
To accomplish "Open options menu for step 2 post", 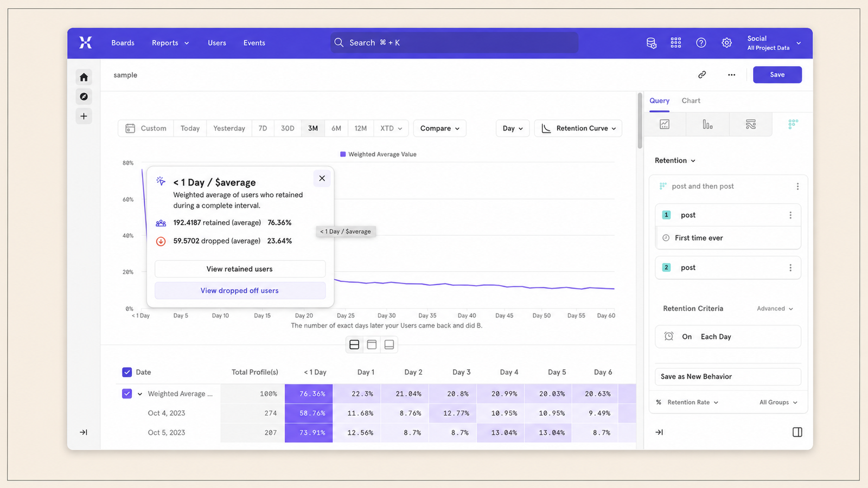I will [790, 268].
